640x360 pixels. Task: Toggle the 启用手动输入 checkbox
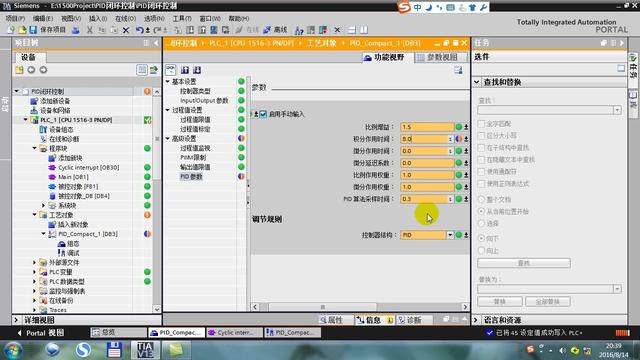pos(263,114)
